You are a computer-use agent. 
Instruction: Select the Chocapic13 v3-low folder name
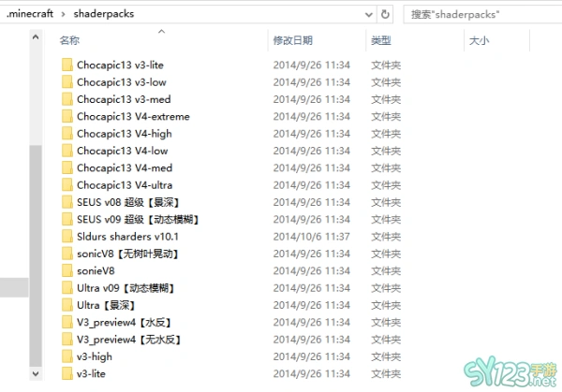pyautogui.click(x=122, y=82)
